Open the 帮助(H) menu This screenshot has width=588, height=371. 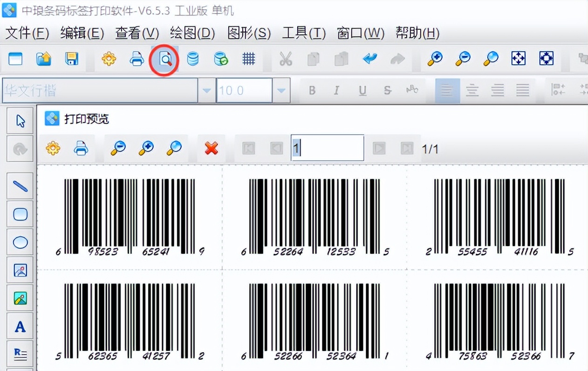pyautogui.click(x=417, y=33)
